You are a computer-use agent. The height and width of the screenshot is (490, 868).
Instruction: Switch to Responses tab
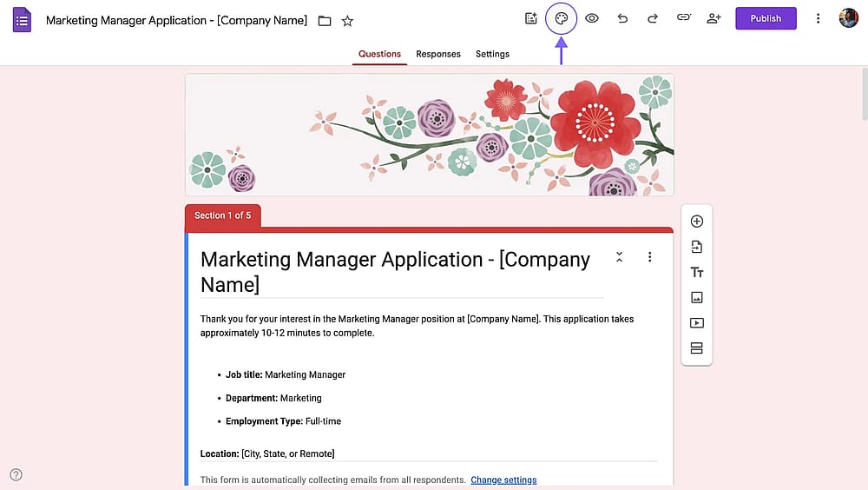(x=438, y=54)
